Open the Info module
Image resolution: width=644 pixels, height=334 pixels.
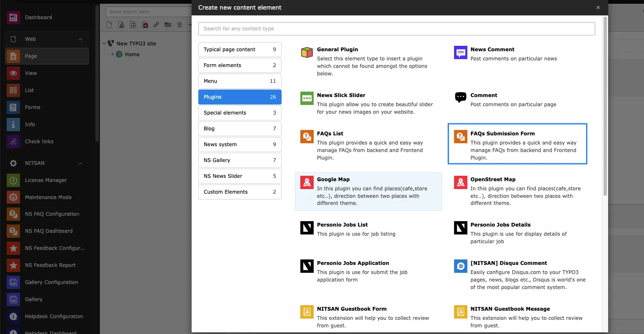point(47,125)
